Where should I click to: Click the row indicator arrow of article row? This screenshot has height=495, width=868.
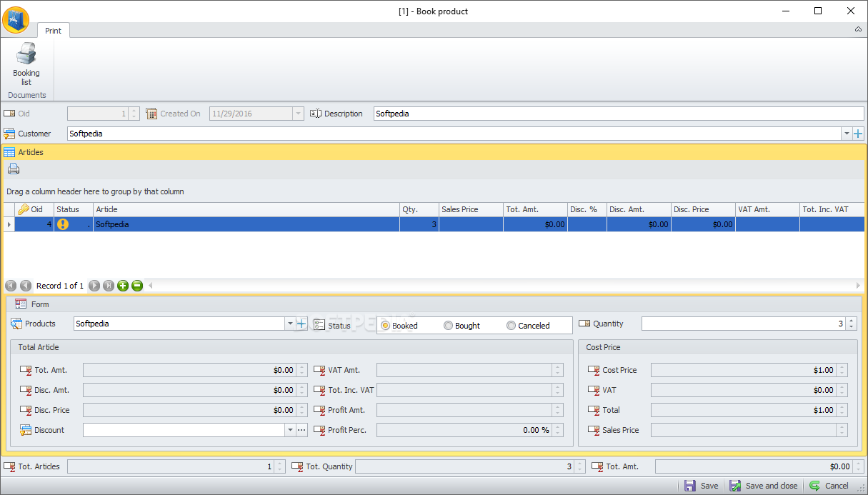(x=9, y=224)
